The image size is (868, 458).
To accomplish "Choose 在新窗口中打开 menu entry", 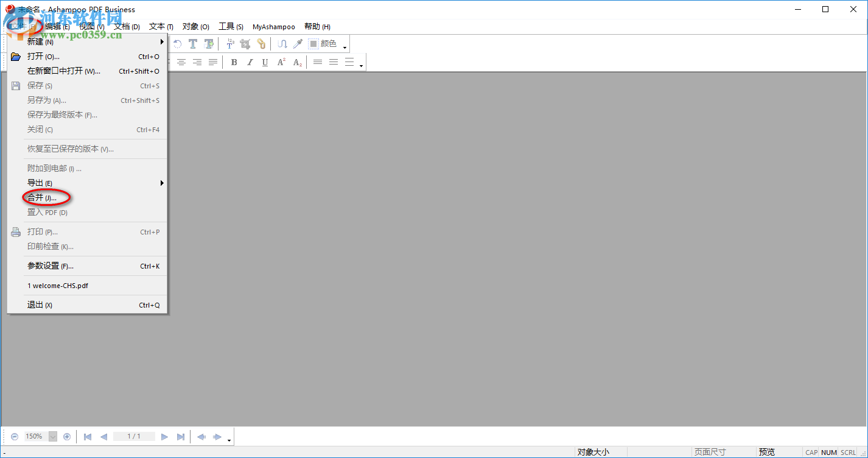I will click(x=87, y=71).
